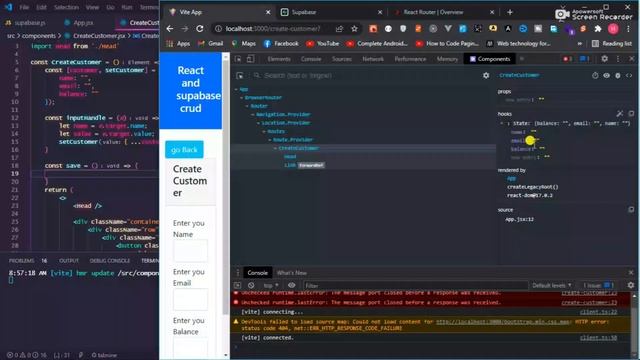640x360 pixels.
Task: Click the DevTools inspect element picker icon
Action: pos(238,59)
